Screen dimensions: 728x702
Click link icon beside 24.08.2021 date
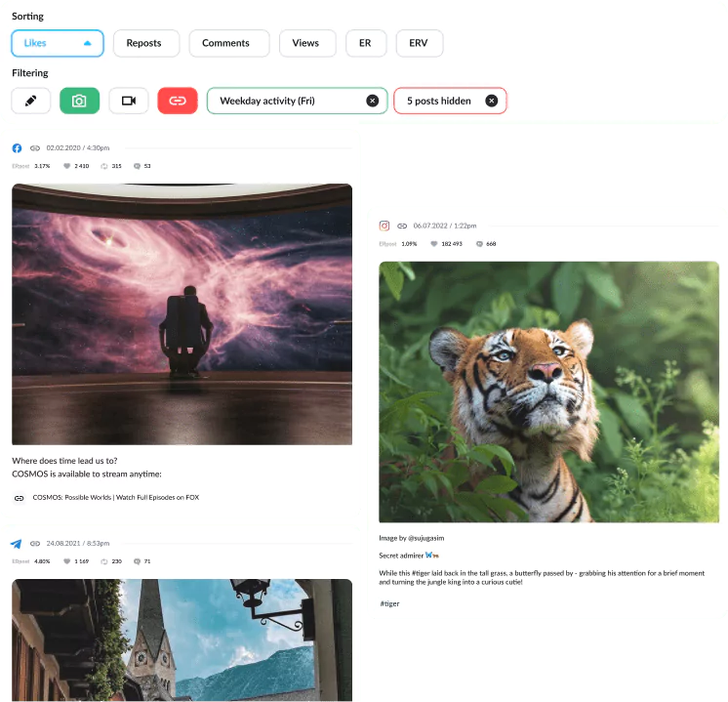point(35,544)
